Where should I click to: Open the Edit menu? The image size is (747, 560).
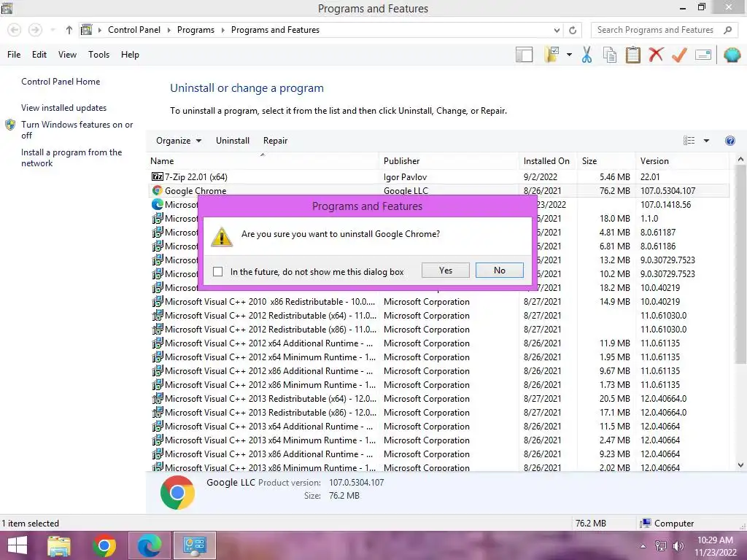click(39, 55)
